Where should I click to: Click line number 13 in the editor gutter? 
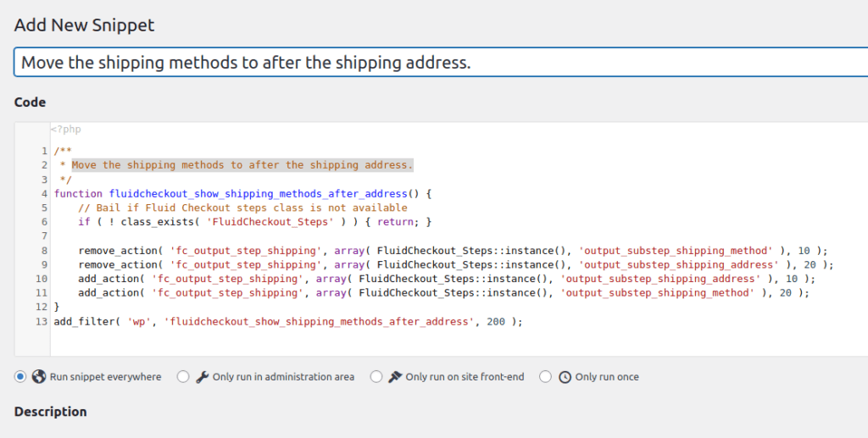[42, 322]
